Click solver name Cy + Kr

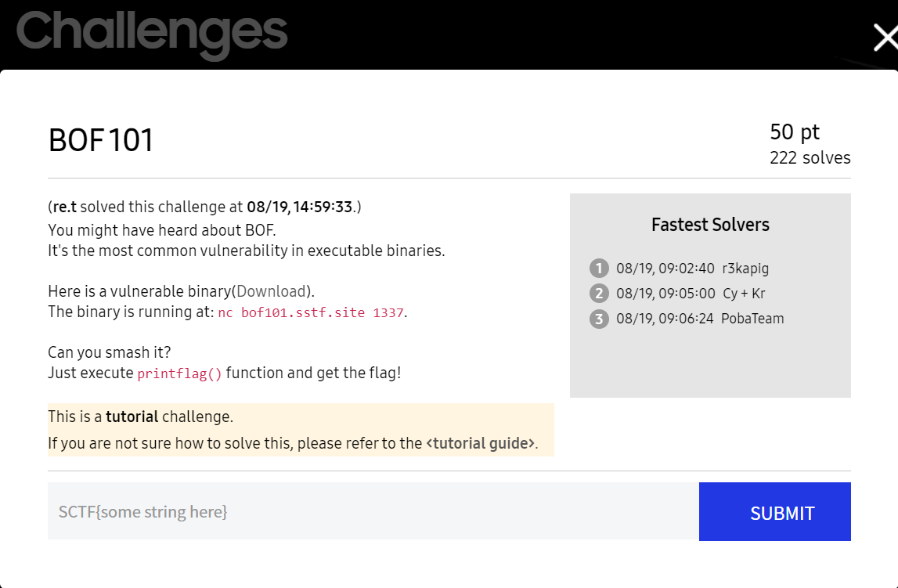click(744, 294)
